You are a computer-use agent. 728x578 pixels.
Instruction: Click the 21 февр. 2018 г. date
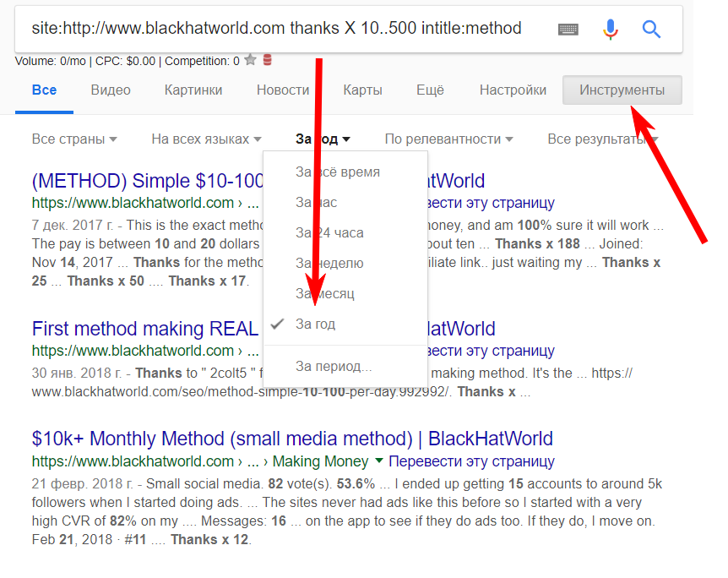(x=82, y=483)
